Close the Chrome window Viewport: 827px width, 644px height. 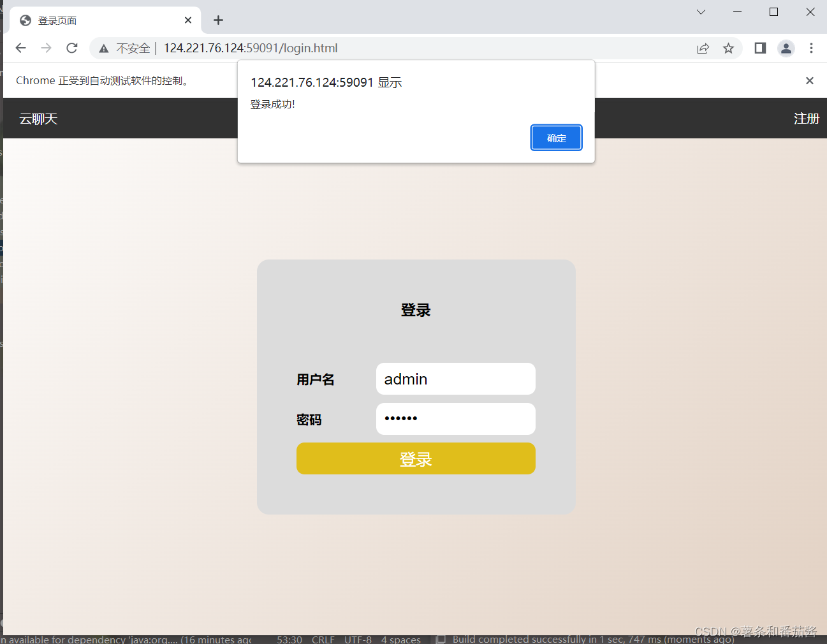click(810, 12)
